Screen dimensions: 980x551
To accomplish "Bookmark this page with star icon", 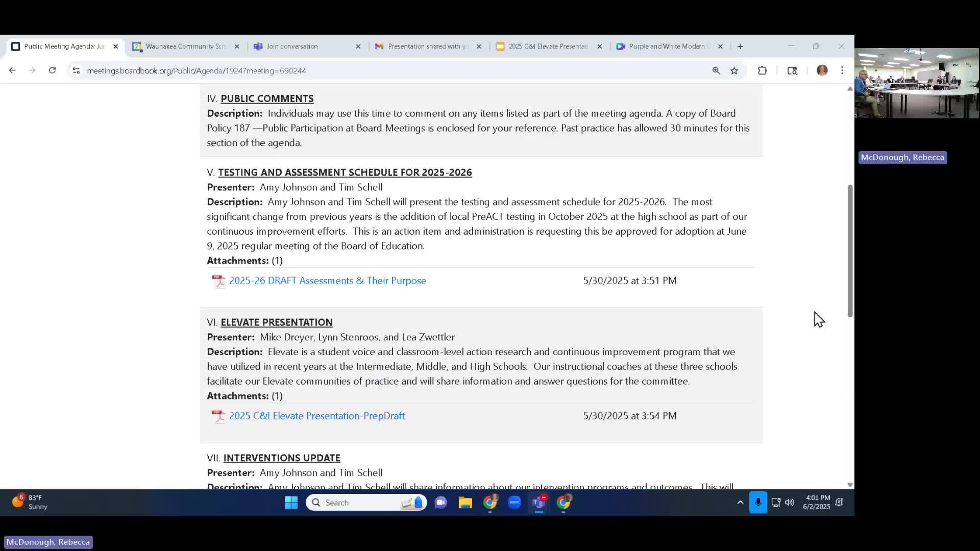I will 734,71.
